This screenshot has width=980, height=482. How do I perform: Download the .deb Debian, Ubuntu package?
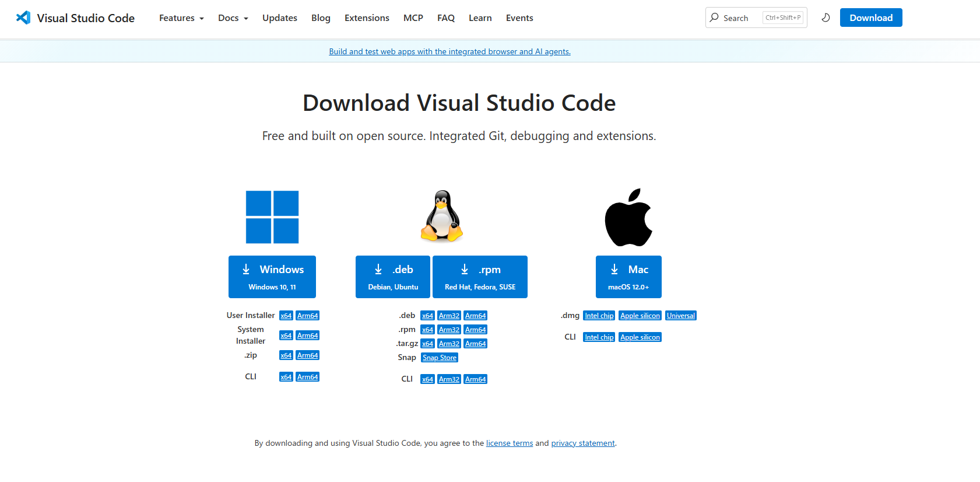pos(393,277)
